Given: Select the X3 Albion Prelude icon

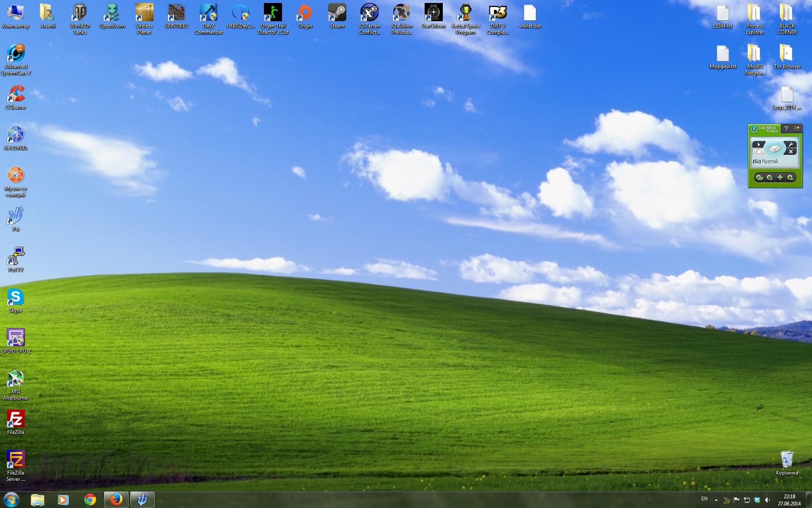Looking at the screenshot, I should (x=401, y=19).
